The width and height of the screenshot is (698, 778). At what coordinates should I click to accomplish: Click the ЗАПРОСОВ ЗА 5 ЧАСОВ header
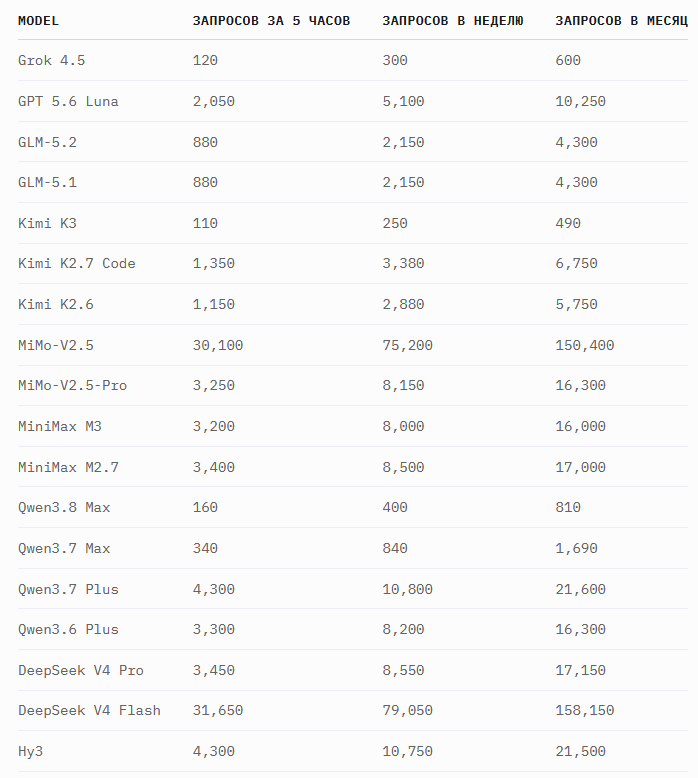click(271, 21)
